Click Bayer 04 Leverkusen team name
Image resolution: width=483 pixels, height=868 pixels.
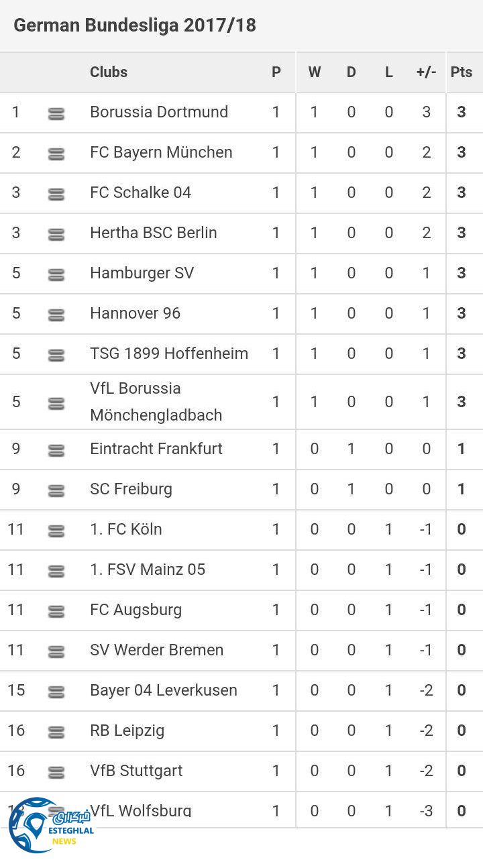click(164, 690)
